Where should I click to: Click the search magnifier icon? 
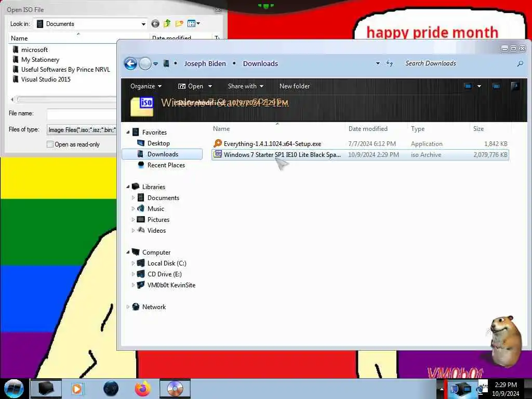520,63
